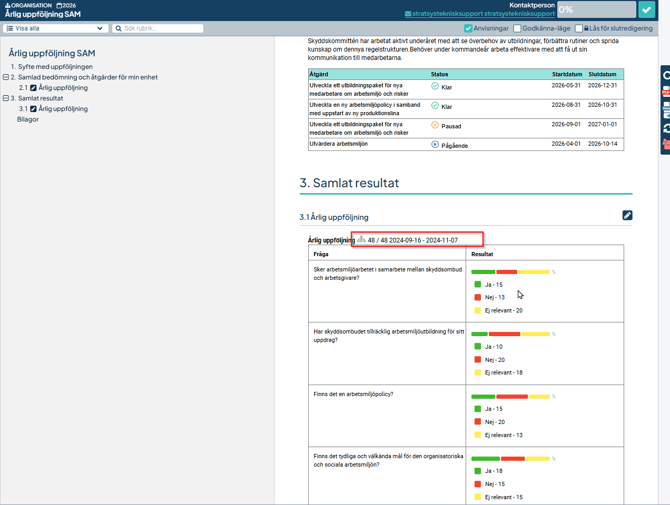Click the 3.1 Årlig uppföljning subsection heading

pos(334,217)
